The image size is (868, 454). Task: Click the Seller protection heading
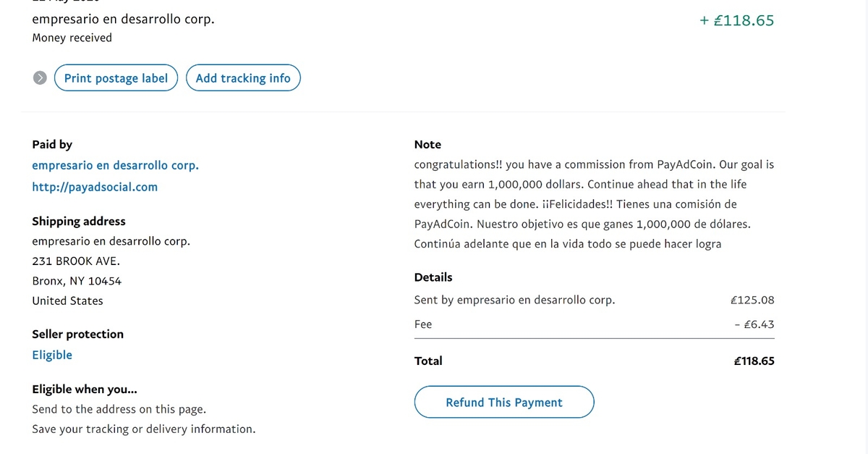(x=77, y=334)
